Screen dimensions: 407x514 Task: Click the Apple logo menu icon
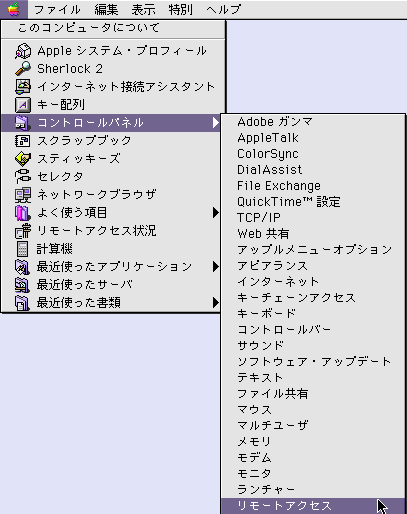pos(14,9)
